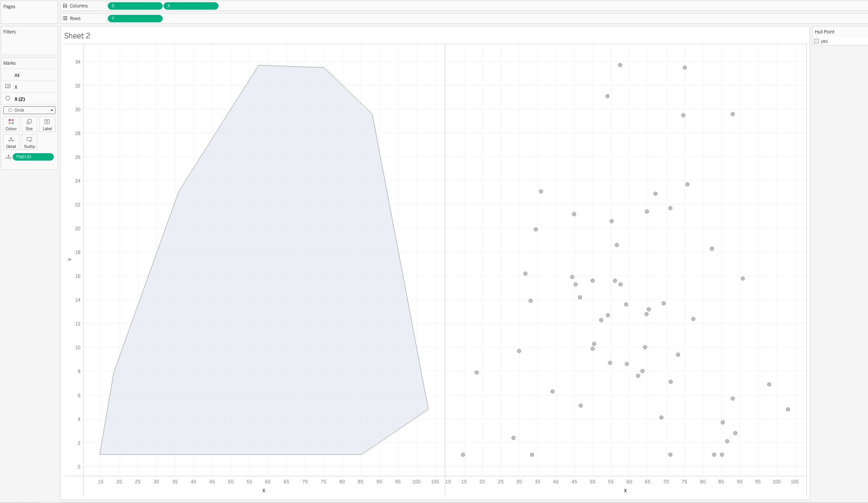Click detail icon beside Path ID pill
This screenshot has height=503, width=868.
[x=8, y=157]
